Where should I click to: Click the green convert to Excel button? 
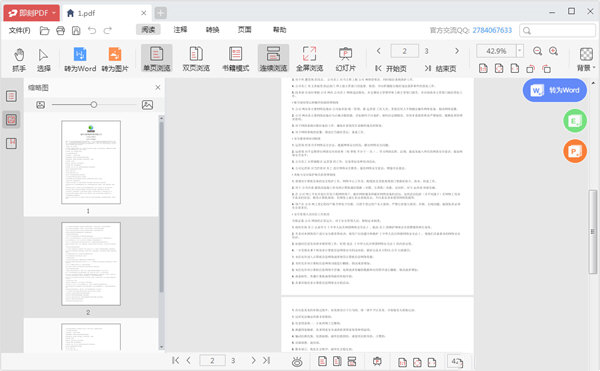point(575,121)
